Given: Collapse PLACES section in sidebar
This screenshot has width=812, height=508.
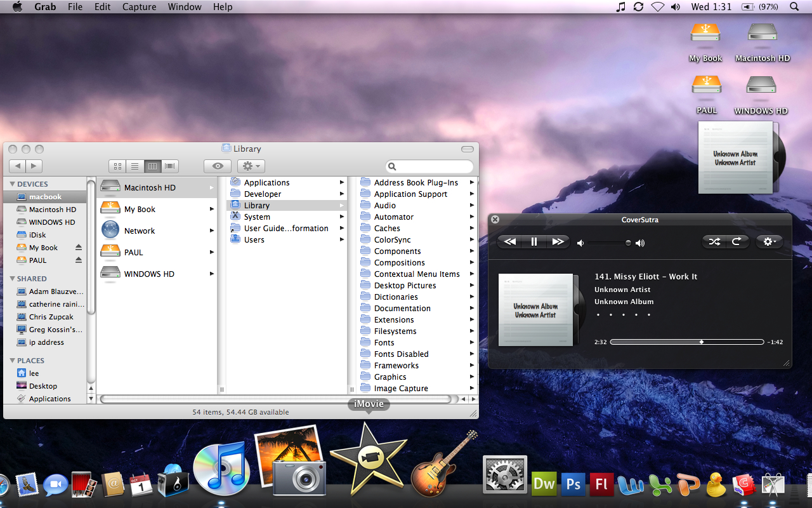Looking at the screenshot, I should [12, 361].
